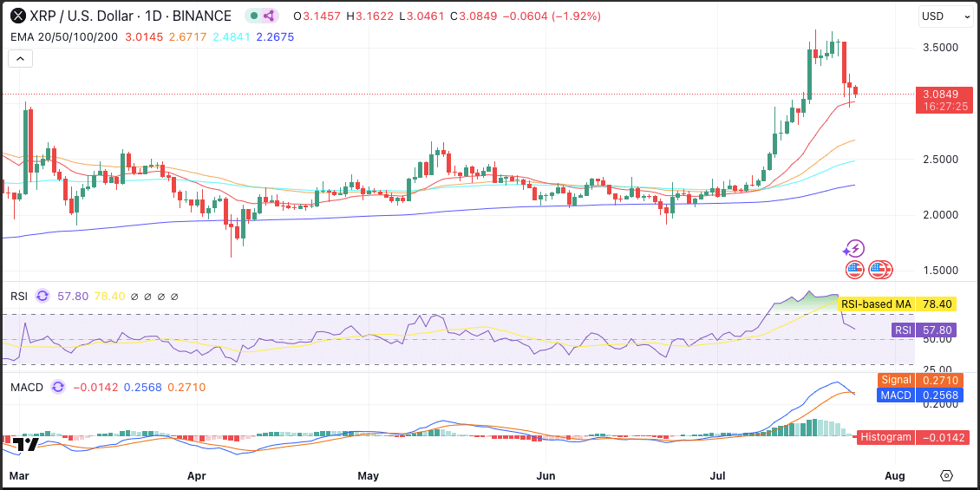Click the 2.5000 price axis label

pyautogui.click(x=941, y=160)
